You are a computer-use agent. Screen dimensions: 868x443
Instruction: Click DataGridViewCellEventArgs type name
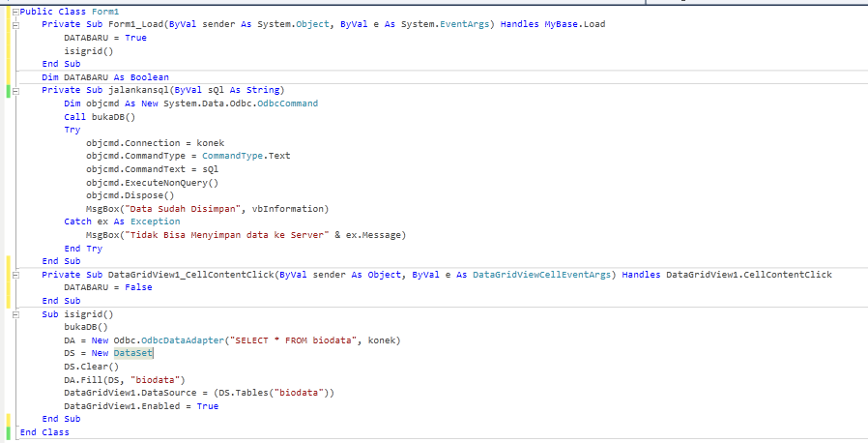(542, 274)
